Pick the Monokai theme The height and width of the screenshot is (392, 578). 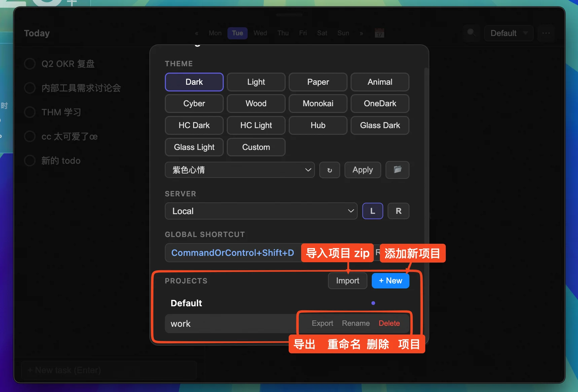pyautogui.click(x=318, y=104)
